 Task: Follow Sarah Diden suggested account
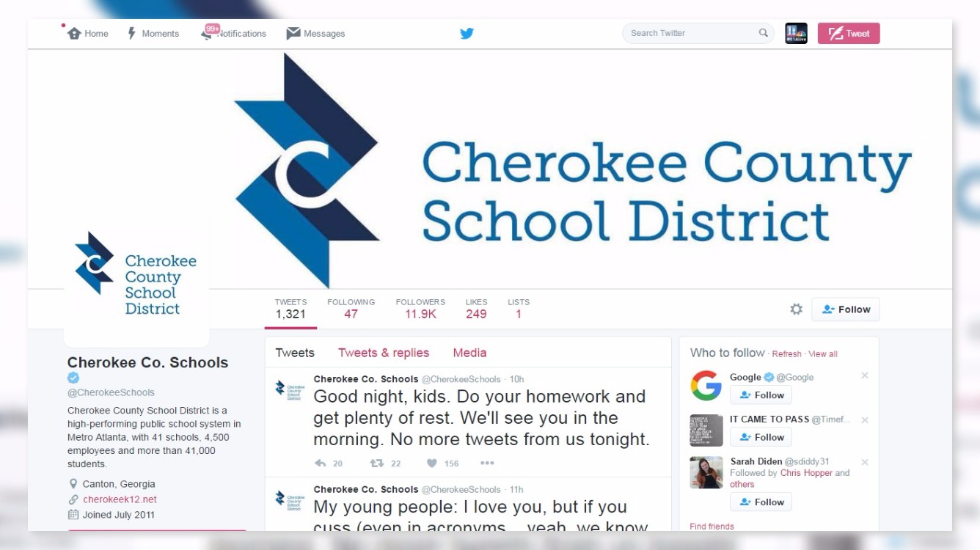tap(761, 502)
